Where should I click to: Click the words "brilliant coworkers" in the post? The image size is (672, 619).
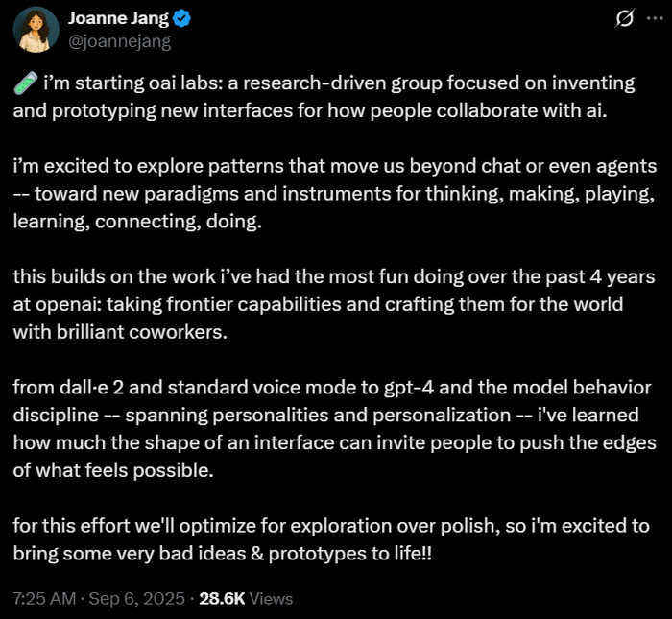[x=141, y=332]
